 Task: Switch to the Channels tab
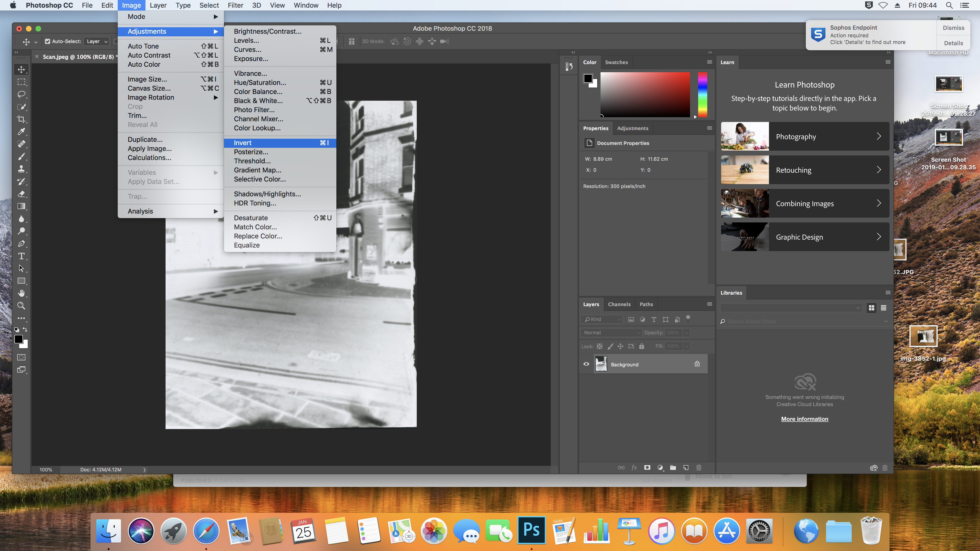click(619, 304)
